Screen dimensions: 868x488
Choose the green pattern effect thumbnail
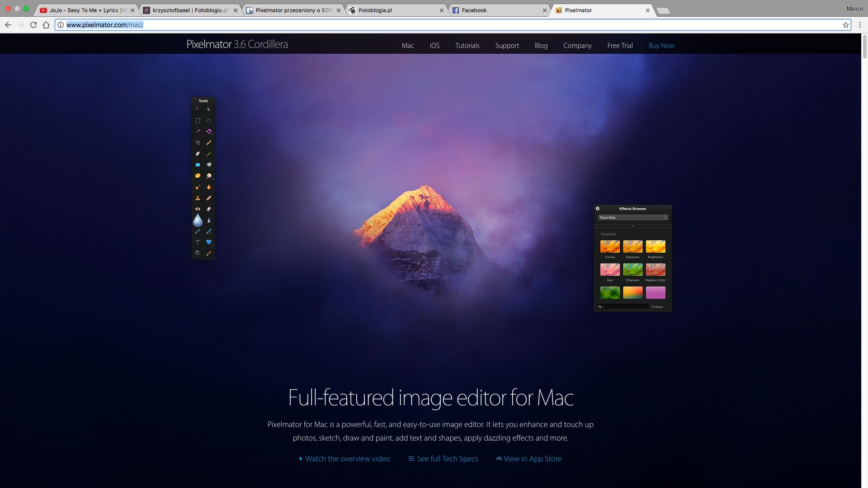point(610,293)
